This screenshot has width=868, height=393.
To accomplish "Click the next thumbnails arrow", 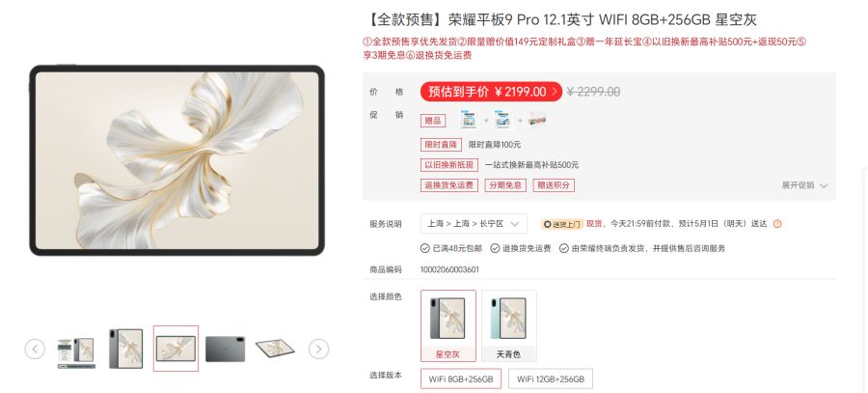I will 318,350.
